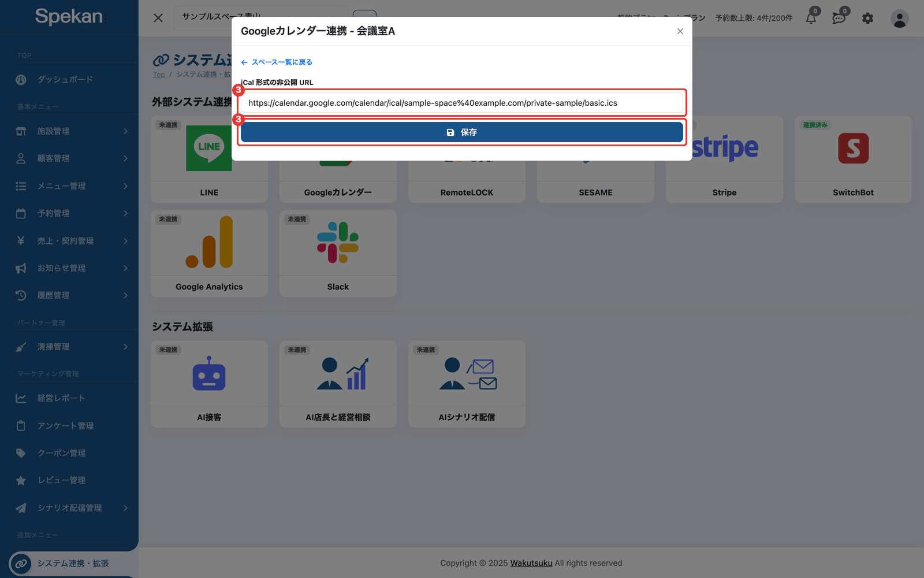Viewport: 924px width, 578px height.
Task: Click the 履歴管理 history icon
Action: click(21, 295)
